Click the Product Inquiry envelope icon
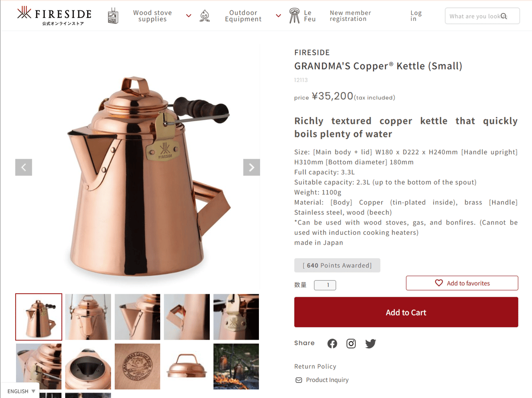Screen dimensions: 532x398 click(x=298, y=380)
